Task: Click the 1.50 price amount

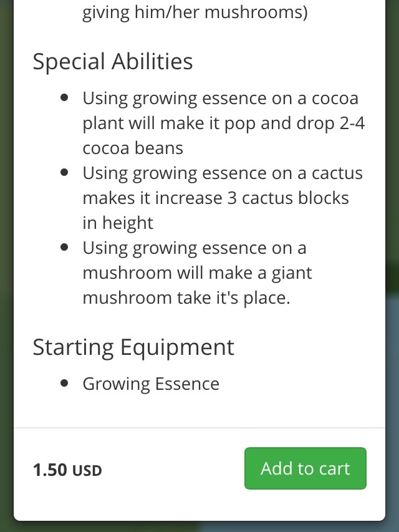Action: coord(50,470)
